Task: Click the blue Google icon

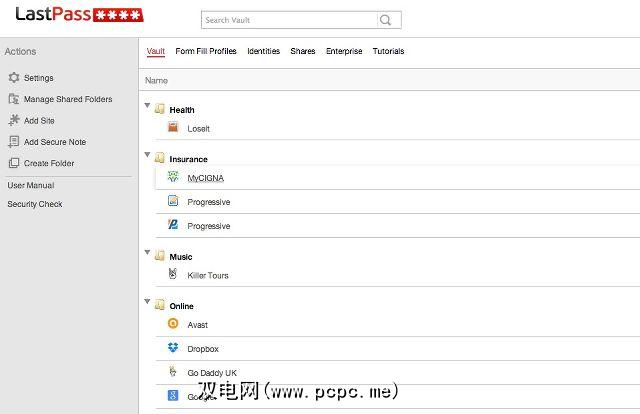Action: click(x=173, y=395)
